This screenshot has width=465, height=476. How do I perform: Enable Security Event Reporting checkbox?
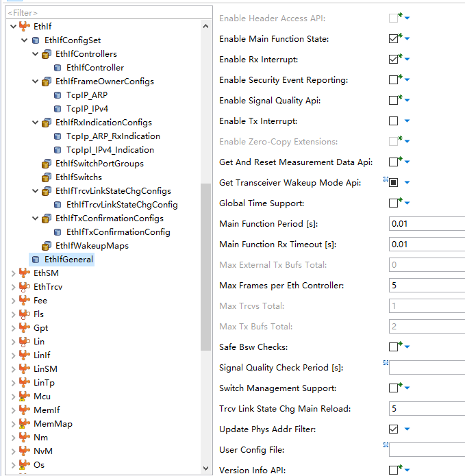pos(393,80)
